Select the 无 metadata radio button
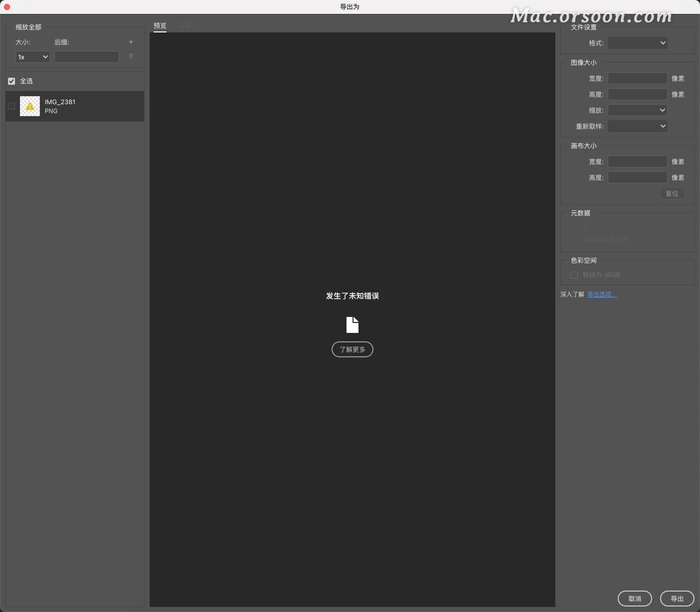This screenshot has width=700, height=612. (574, 227)
